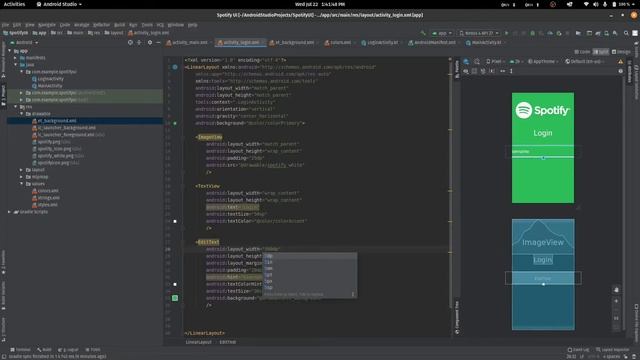640x360 pixels.
Task: Select spotify_white.png in drawable folder
Action: pyautogui.click(x=55, y=156)
